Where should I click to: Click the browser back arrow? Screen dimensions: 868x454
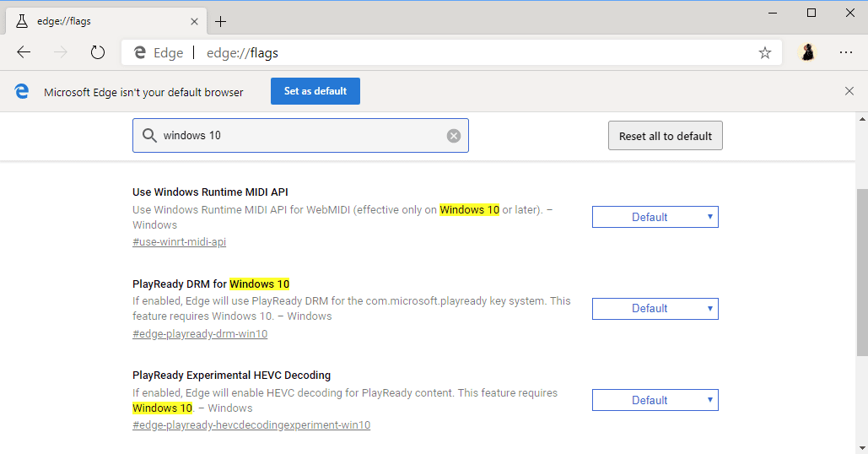24,52
